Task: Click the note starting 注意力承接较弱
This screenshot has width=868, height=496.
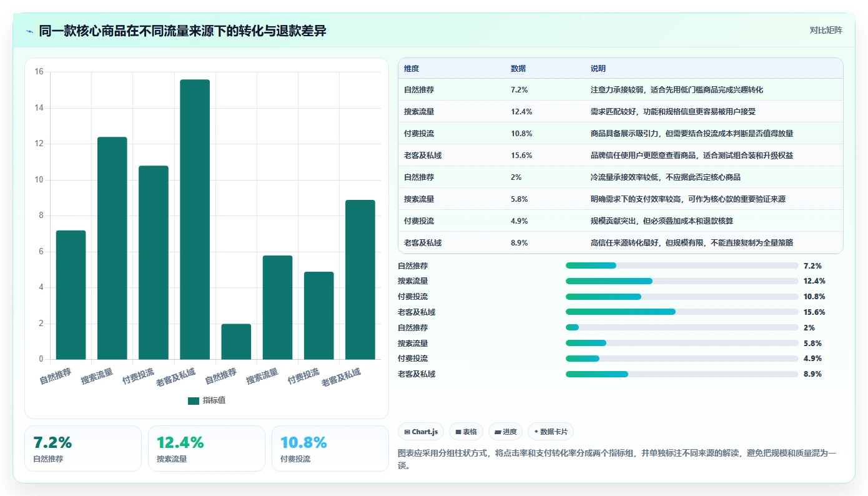Action: (x=677, y=90)
